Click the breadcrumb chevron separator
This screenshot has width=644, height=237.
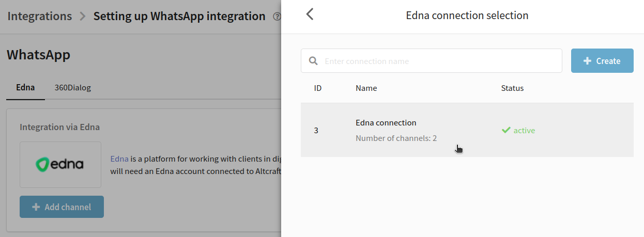pos(83,17)
